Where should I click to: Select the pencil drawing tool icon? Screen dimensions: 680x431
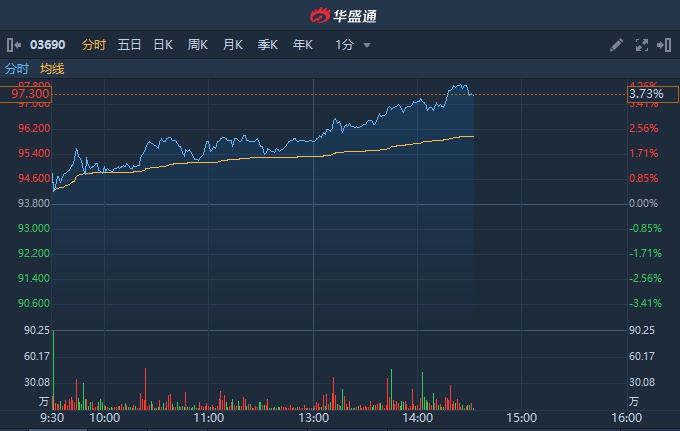617,45
